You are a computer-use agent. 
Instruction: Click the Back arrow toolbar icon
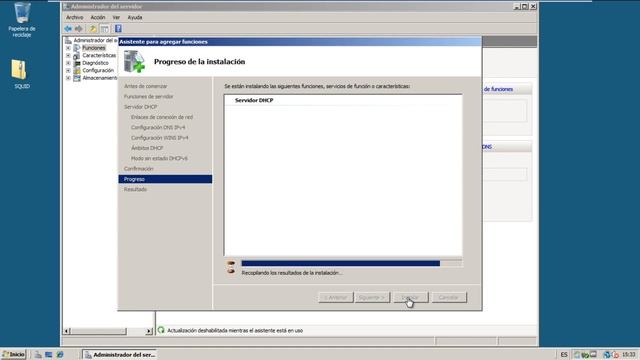(x=68, y=29)
